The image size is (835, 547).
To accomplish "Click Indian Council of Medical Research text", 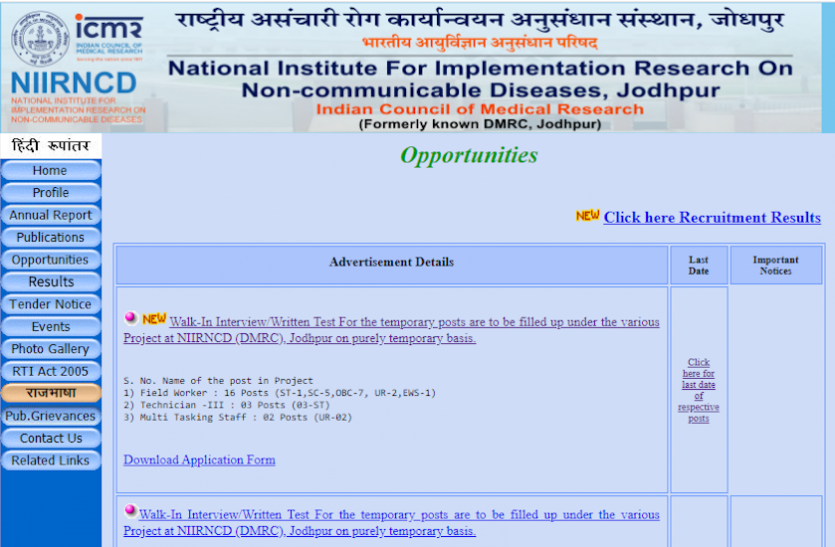I will click(x=480, y=109).
